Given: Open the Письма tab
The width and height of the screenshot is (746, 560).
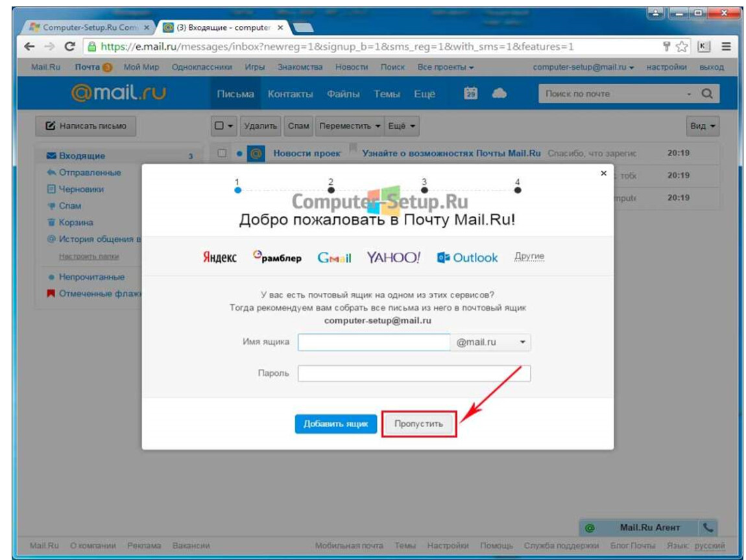Looking at the screenshot, I should 235,93.
